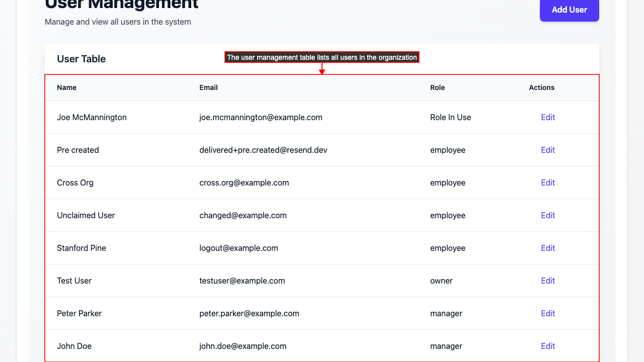This screenshot has width=644, height=362.
Task: Open Edit for Test User
Action: [548, 281]
